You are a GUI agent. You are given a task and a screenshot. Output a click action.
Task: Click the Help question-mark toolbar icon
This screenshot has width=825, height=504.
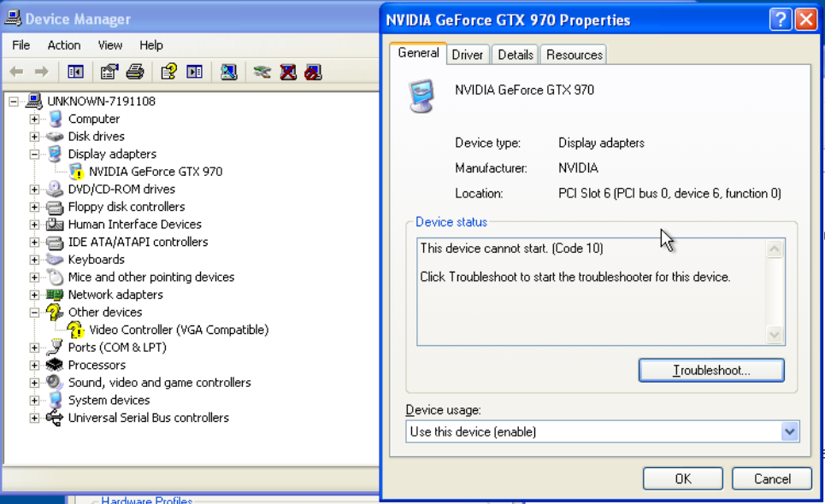(x=169, y=72)
